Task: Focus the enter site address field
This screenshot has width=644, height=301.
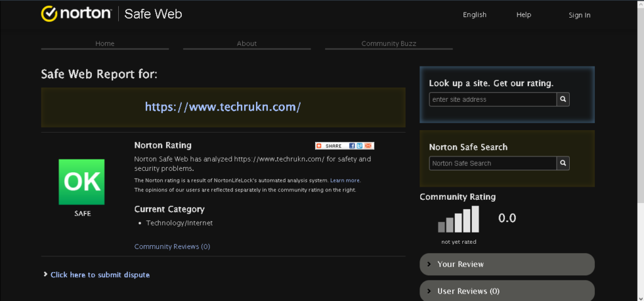Action: 493,99
